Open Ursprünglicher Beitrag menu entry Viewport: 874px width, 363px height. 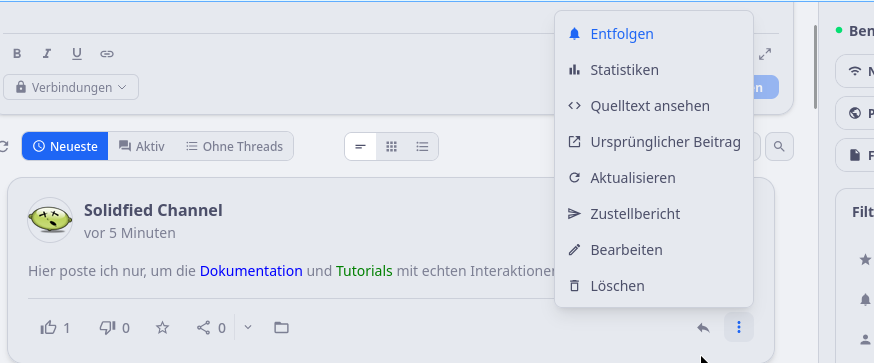click(x=654, y=142)
